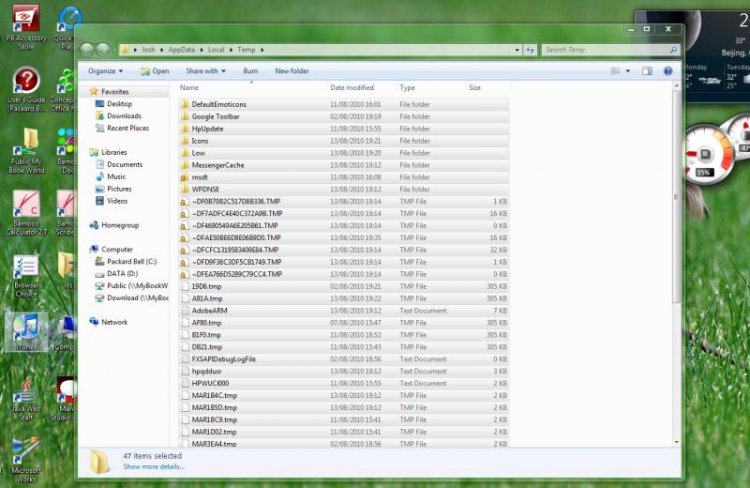Sort files by Date modified column
Viewport: 750px width, 488px height.
[x=352, y=88]
